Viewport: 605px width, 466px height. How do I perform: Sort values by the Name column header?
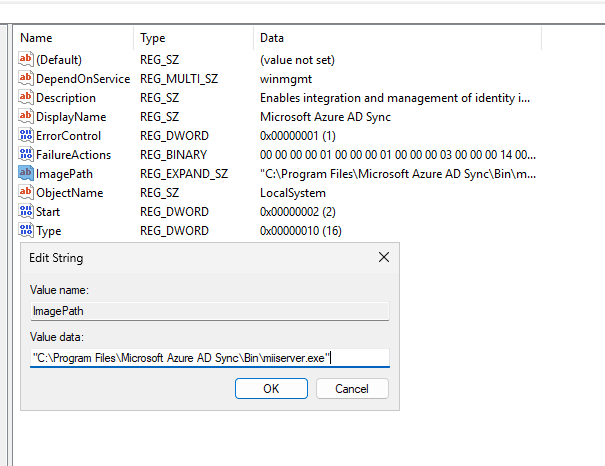(75, 38)
